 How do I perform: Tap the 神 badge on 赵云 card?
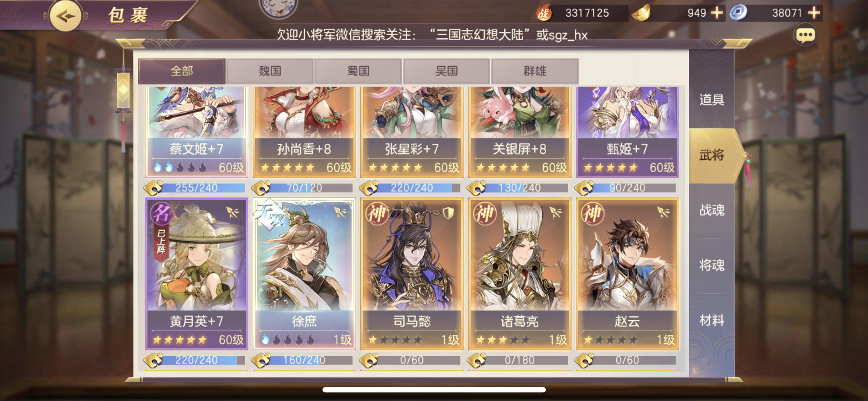(592, 213)
